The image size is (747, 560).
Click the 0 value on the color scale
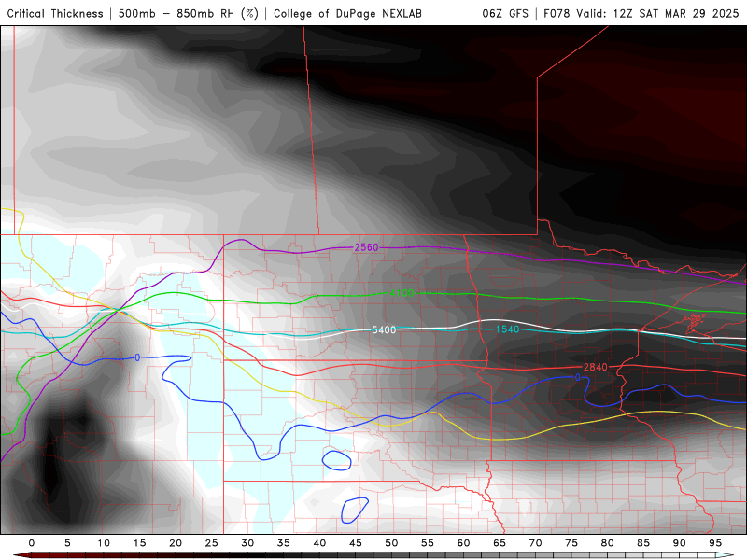tap(32, 543)
